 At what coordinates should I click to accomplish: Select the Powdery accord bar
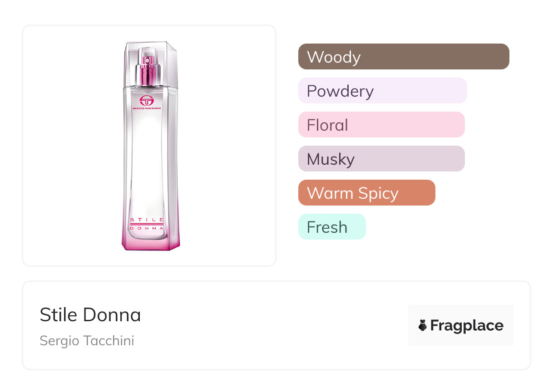382,91
